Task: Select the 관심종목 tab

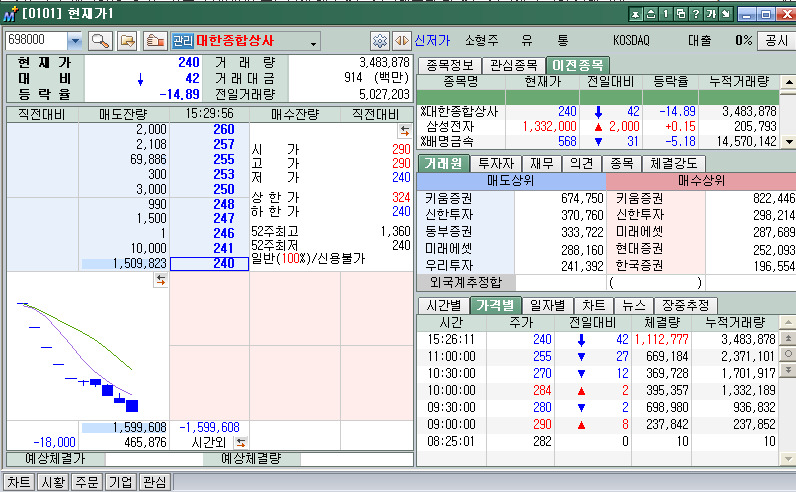Action: (x=513, y=65)
